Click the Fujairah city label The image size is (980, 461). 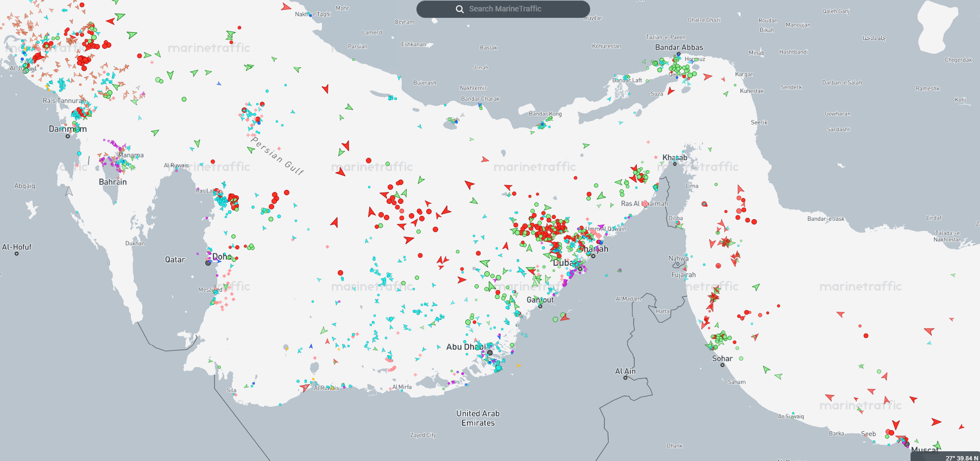pos(684,275)
